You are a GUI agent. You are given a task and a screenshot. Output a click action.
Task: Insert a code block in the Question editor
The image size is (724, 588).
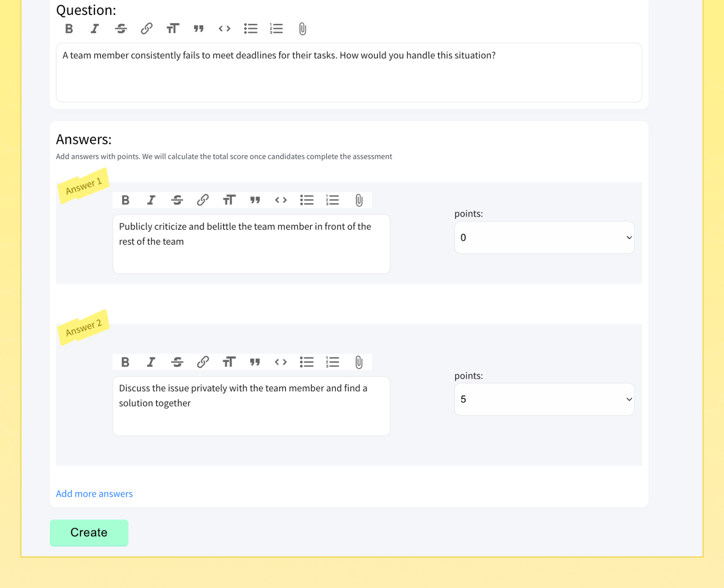coord(224,28)
